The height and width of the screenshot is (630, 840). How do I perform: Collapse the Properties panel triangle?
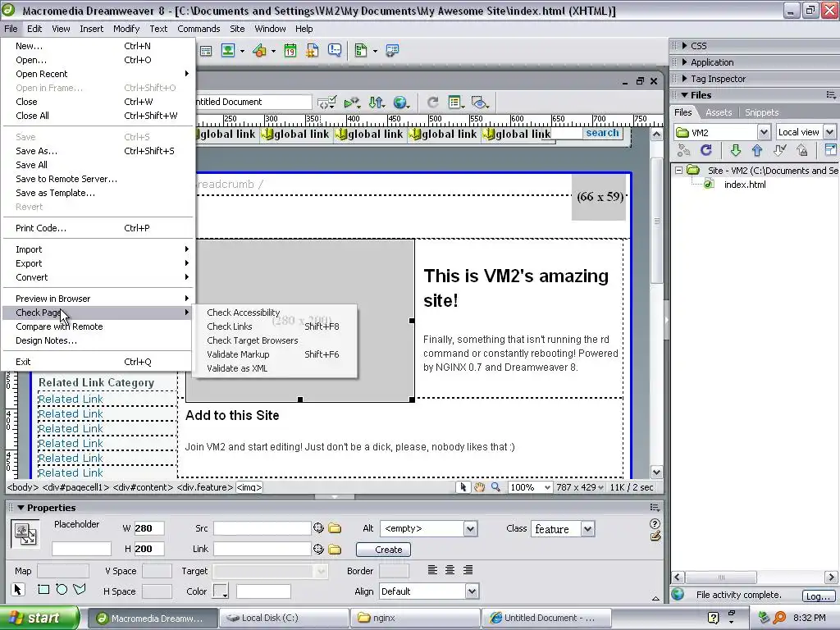click(x=21, y=508)
